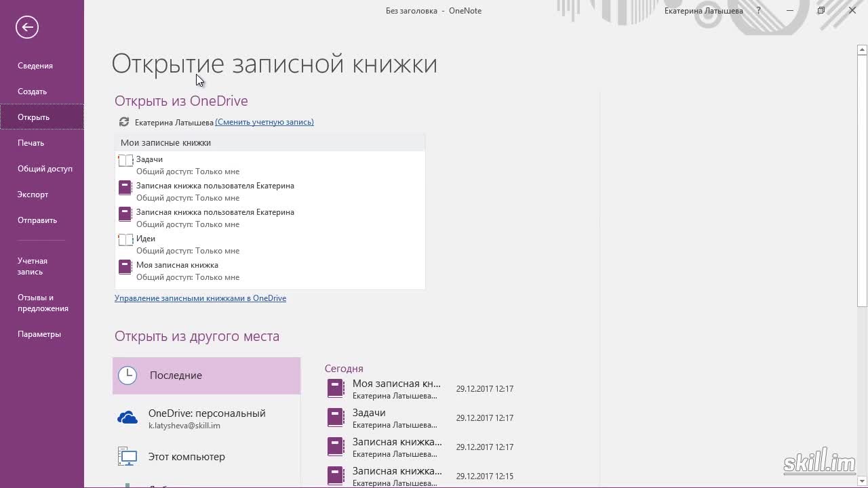Choose Этот компьютер location

pos(206,457)
